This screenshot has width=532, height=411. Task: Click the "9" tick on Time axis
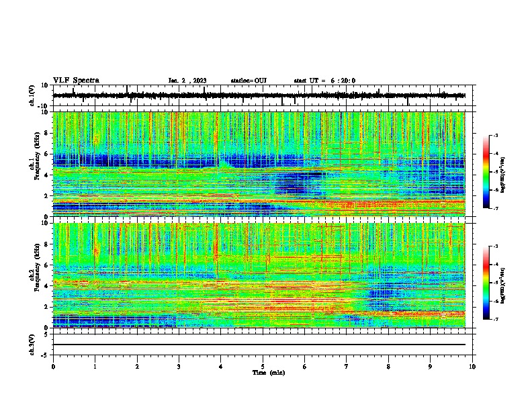(430, 367)
